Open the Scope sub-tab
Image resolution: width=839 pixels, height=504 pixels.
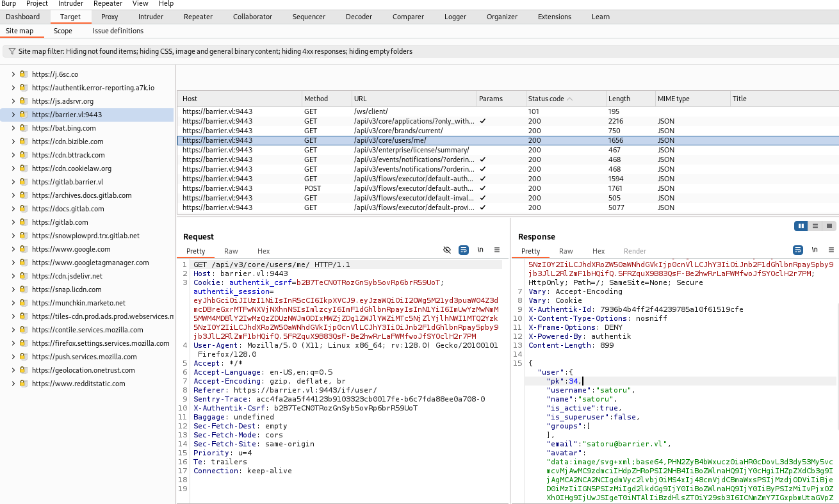(63, 31)
